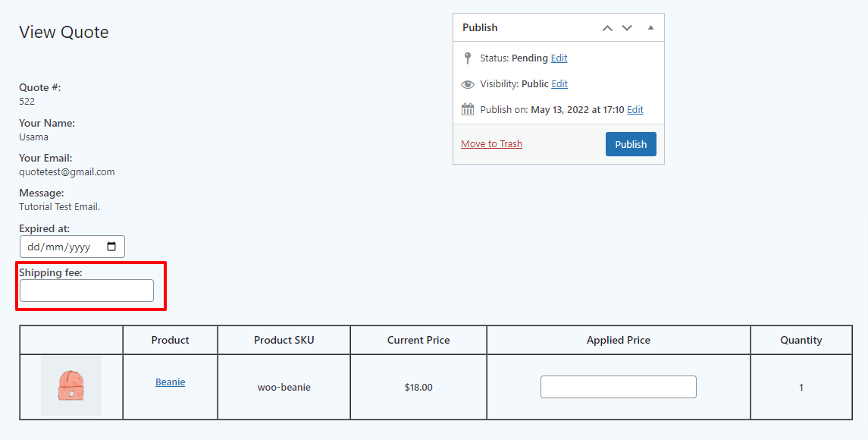Image resolution: width=868 pixels, height=440 pixels.
Task: Click the publish date calendar icon
Action: click(x=468, y=109)
